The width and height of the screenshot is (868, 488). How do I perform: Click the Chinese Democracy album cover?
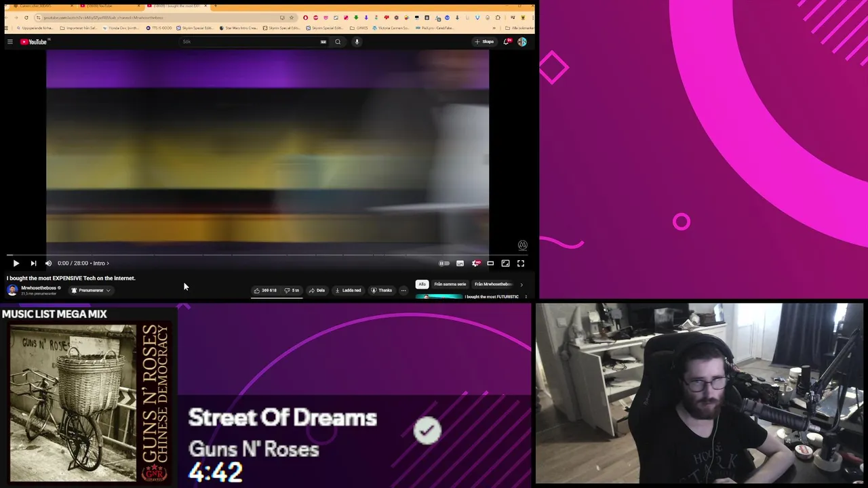click(x=89, y=403)
